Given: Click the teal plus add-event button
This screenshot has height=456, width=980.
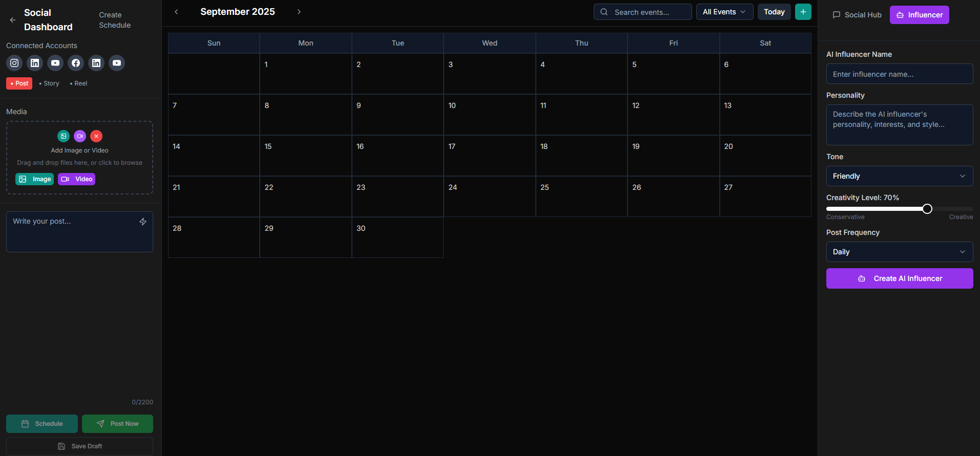Looking at the screenshot, I should [803, 12].
